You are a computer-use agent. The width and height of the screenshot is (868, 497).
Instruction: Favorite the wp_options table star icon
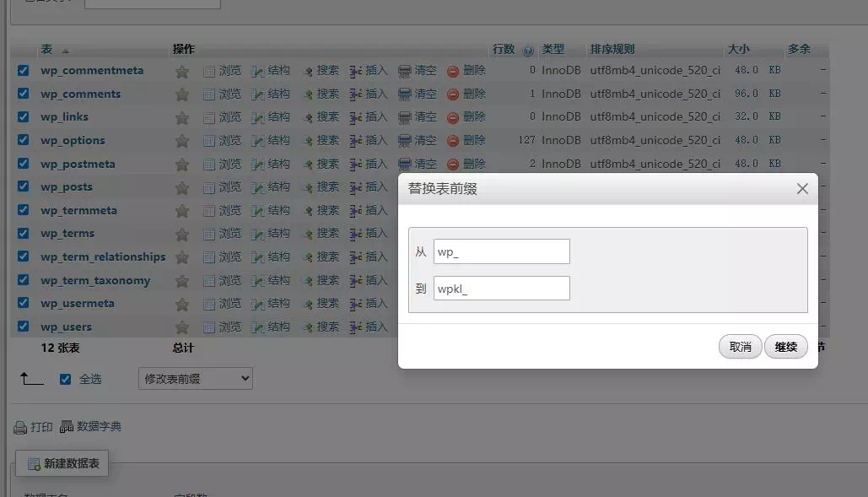point(181,141)
